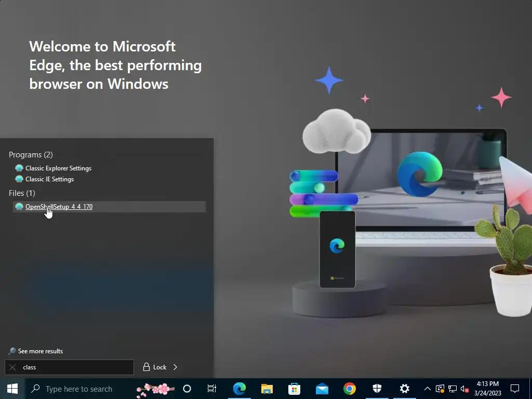Open Windows Security shield on taskbar

tap(377, 389)
